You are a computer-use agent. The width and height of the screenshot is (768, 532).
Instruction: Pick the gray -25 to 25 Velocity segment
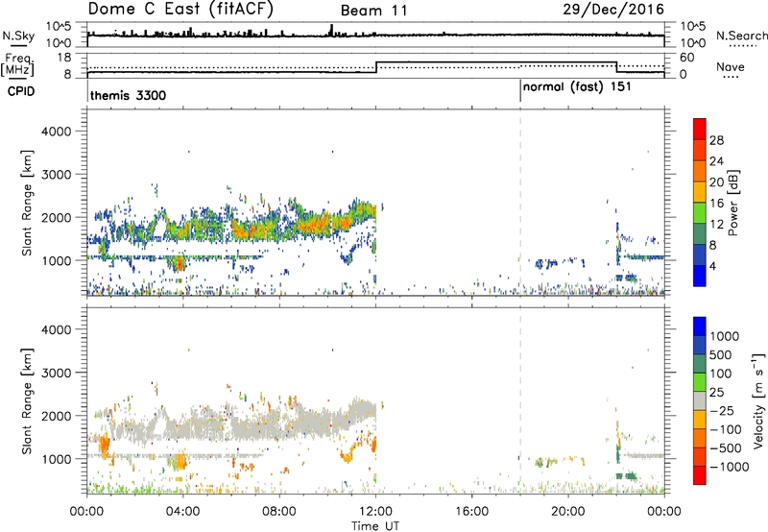[x=700, y=401]
